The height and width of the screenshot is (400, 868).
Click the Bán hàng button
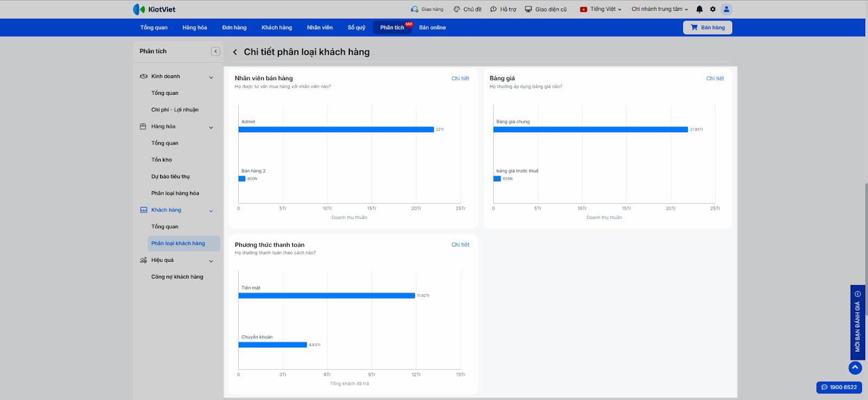tap(707, 28)
